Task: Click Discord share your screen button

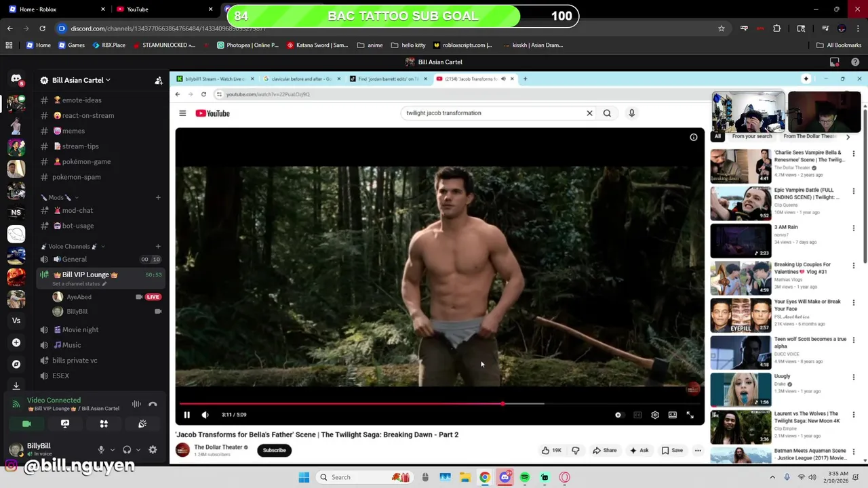Action: [65, 424]
